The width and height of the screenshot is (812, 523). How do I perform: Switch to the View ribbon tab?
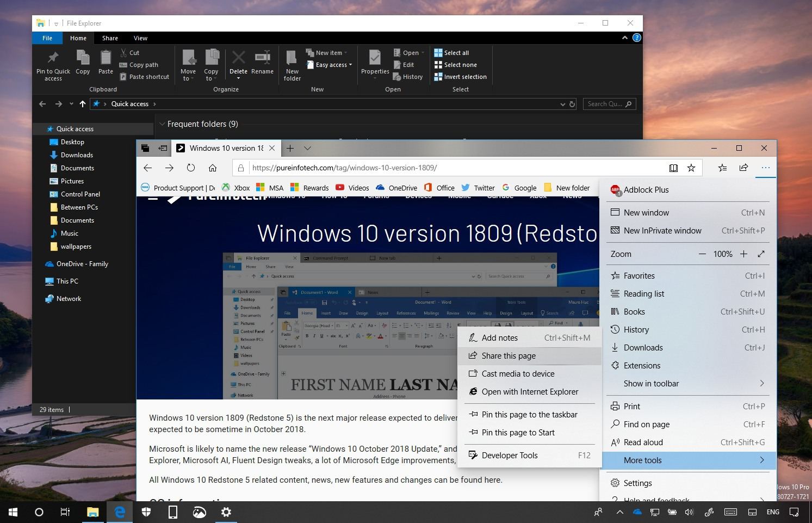(x=140, y=38)
